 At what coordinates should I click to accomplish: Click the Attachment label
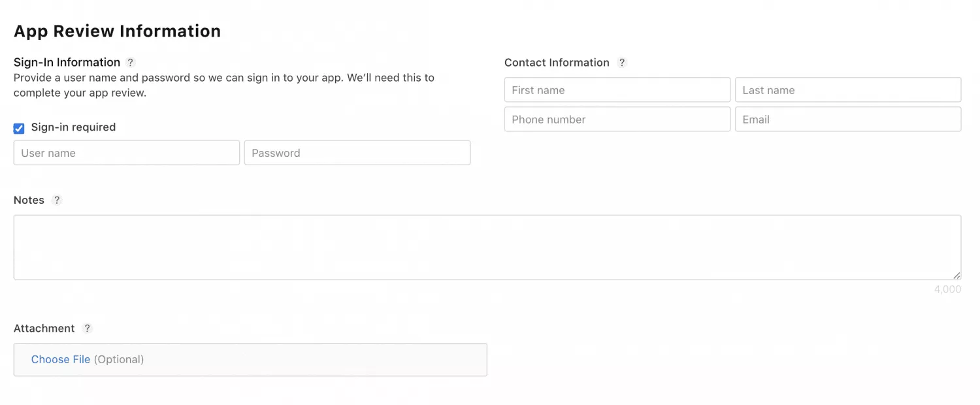click(x=44, y=328)
